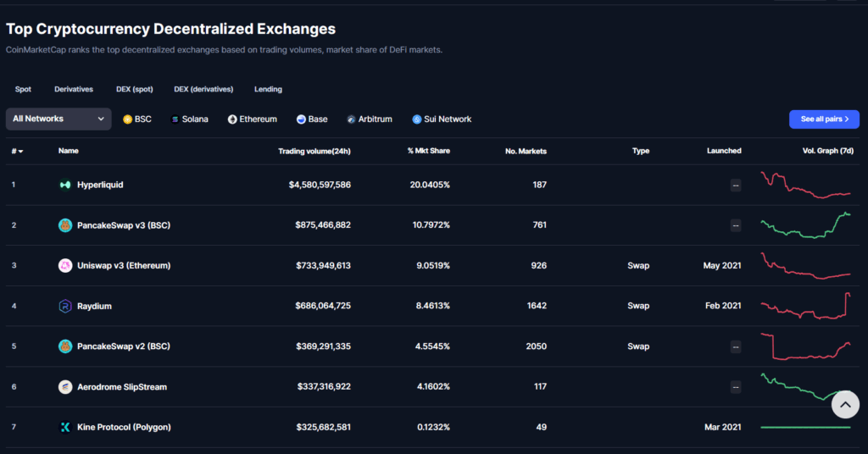Click the Sui Network icon
This screenshot has height=454, width=868.
click(x=417, y=119)
